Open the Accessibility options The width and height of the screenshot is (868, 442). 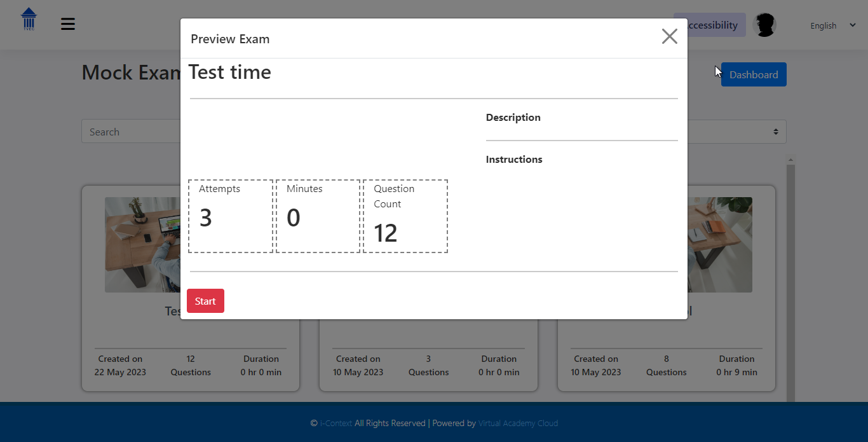(x=712, y=25)
